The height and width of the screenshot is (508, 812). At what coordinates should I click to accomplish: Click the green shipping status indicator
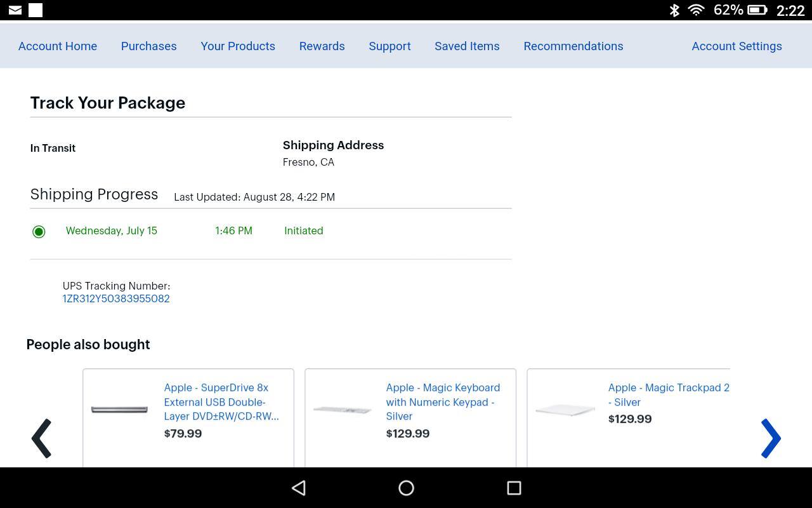coord(39,232)
